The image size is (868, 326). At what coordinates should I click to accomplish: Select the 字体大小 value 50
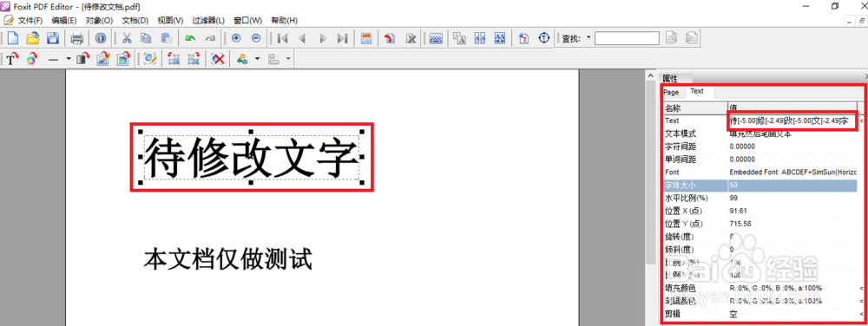point(792,185)
